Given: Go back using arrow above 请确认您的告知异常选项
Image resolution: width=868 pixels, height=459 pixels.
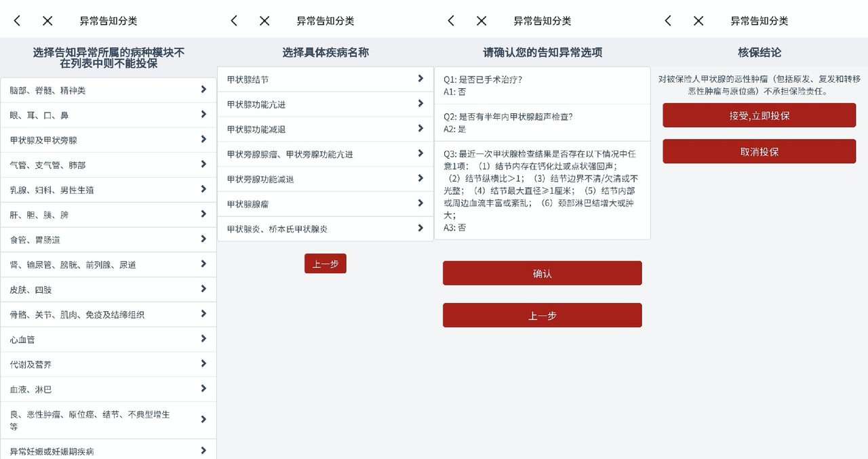Looking at the screenshot, I should (451, 21).
